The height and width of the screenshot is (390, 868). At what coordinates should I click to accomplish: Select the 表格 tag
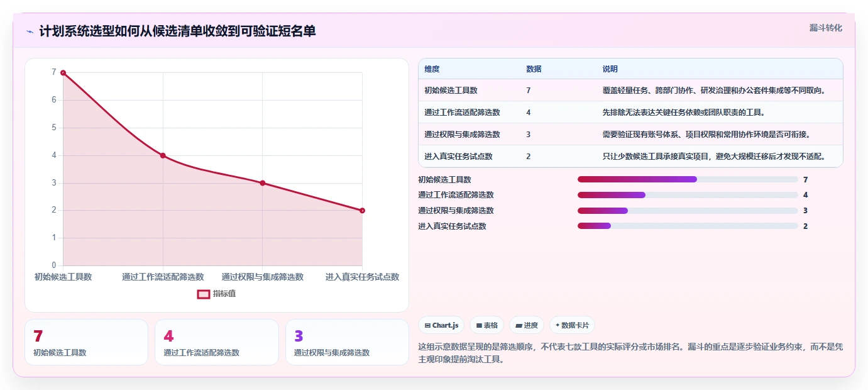(x=487, y=325)
